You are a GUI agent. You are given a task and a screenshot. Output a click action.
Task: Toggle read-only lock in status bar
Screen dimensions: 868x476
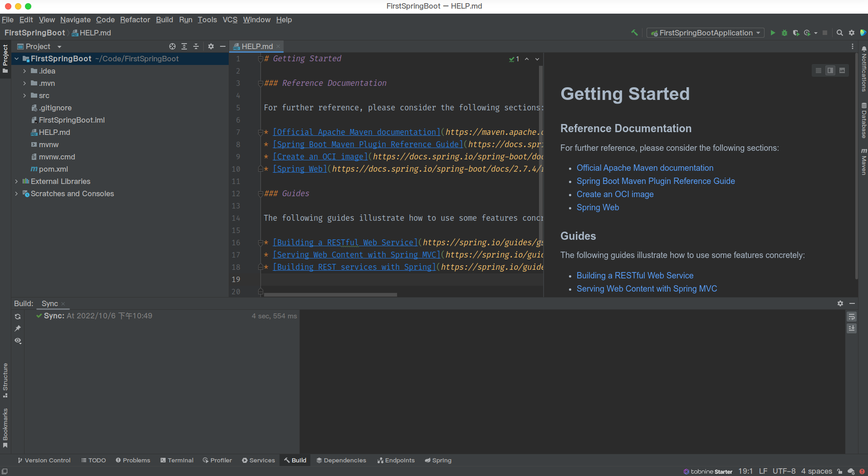click(x=840, y=471)
